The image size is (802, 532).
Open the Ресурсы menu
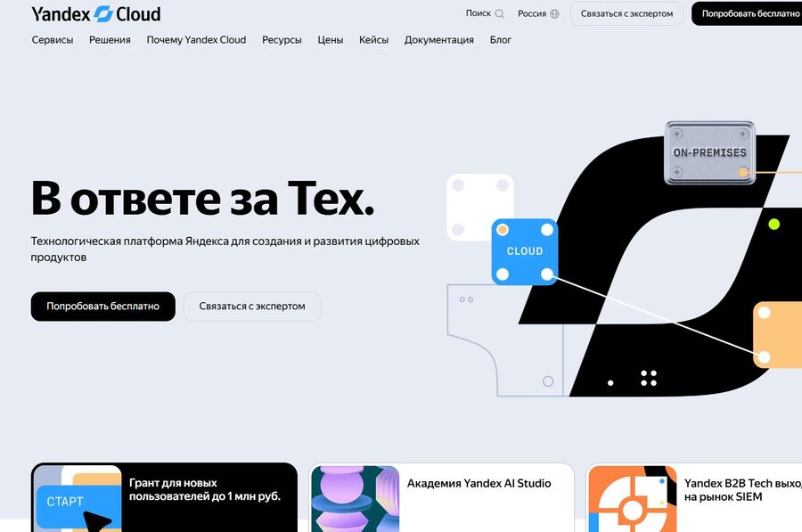tap(282, 40)
